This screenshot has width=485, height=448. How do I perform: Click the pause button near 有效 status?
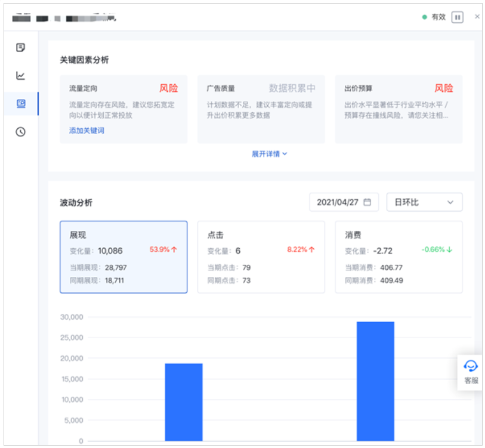tap(458, 17)
